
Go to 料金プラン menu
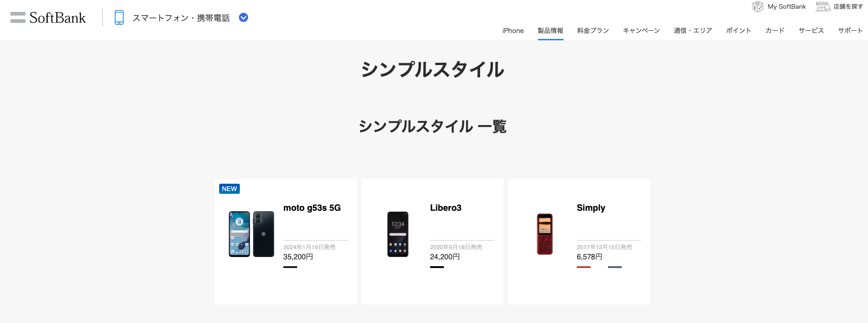(x=593, y=31)
